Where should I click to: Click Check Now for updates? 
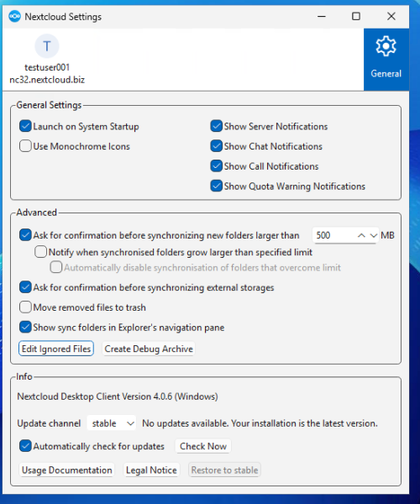click(x=203, y=446)
